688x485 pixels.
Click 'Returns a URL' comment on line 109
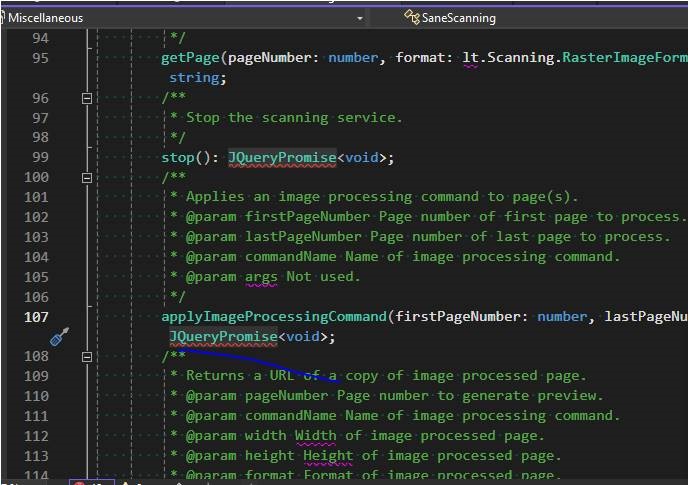(x=240, y=376)
